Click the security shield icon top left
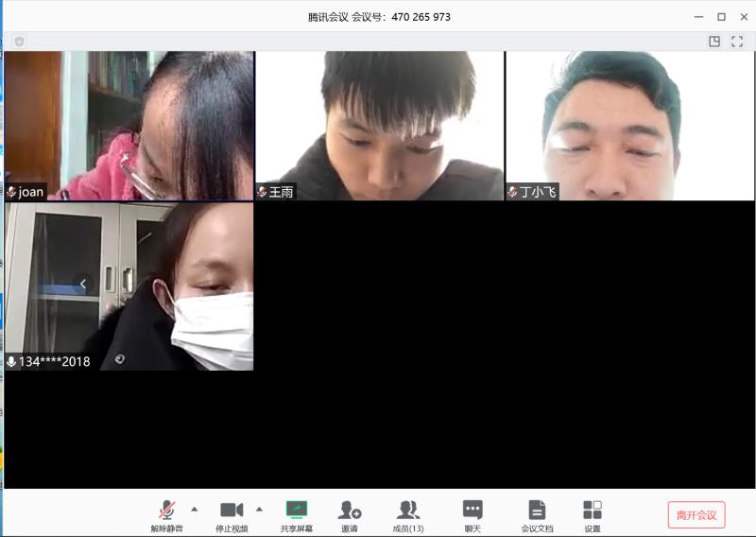Screen dimensions: 756x537 (x=19, y=42)
